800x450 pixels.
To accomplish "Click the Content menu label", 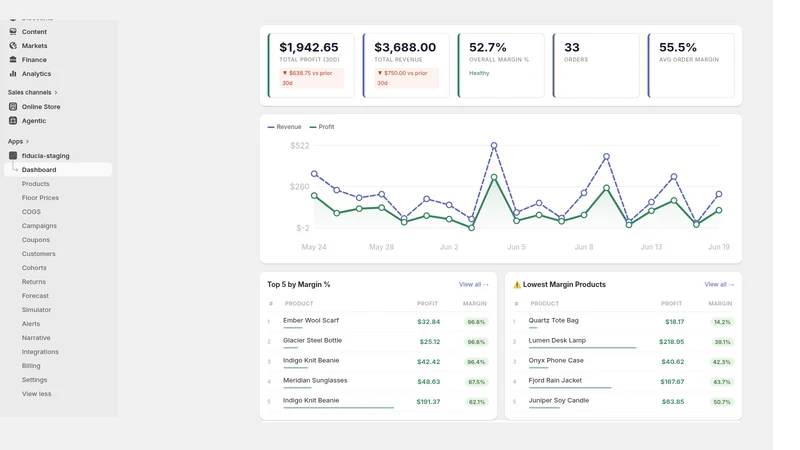I will [x=34, y=32].
